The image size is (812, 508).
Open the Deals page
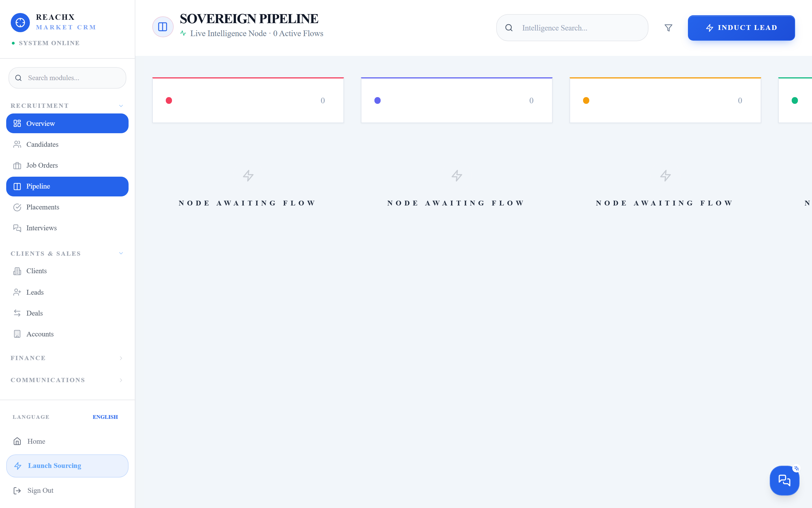click(67, 313)
